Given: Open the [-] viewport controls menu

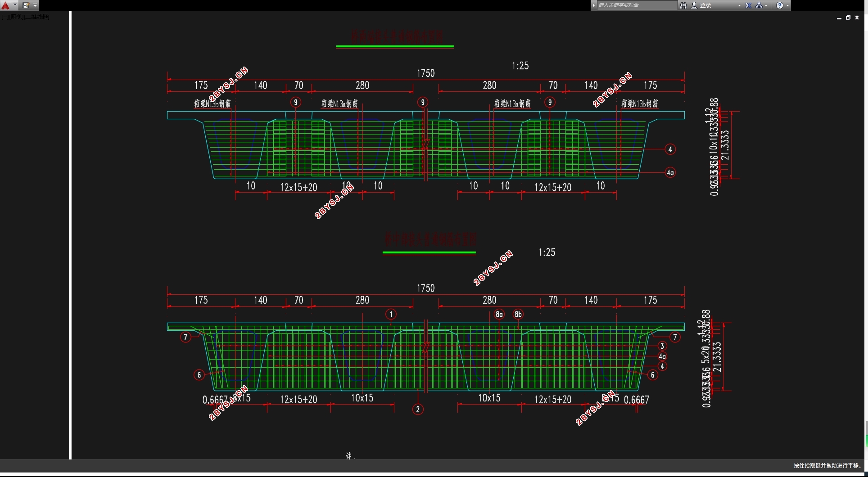Looking at the screenshot, I should [x=4, y=17].
